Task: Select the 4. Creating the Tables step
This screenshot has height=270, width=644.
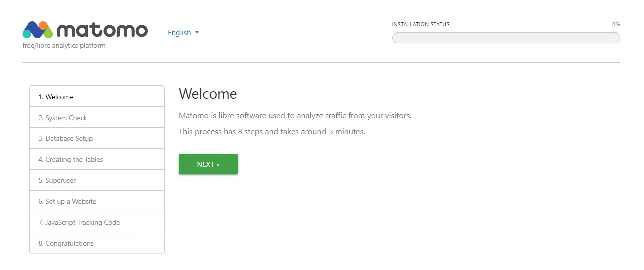Action: point(97,159)
